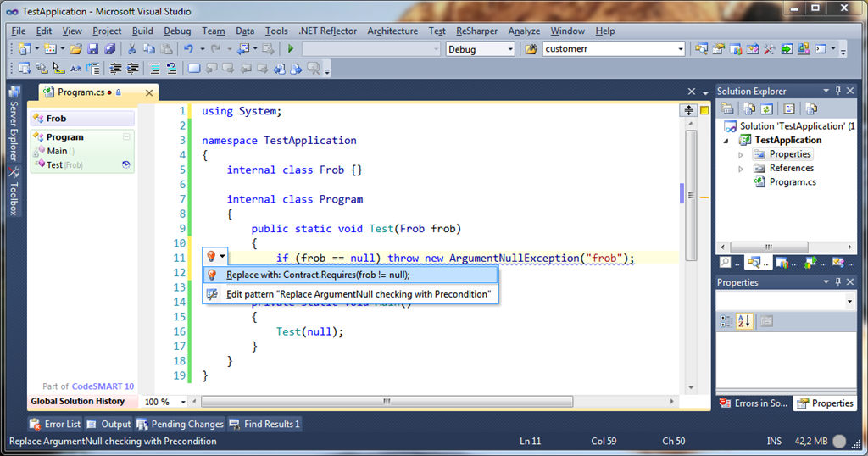Switch to the Error List tab
The width and height of the screenshot is (868, 456).
(x=55, y=424)
